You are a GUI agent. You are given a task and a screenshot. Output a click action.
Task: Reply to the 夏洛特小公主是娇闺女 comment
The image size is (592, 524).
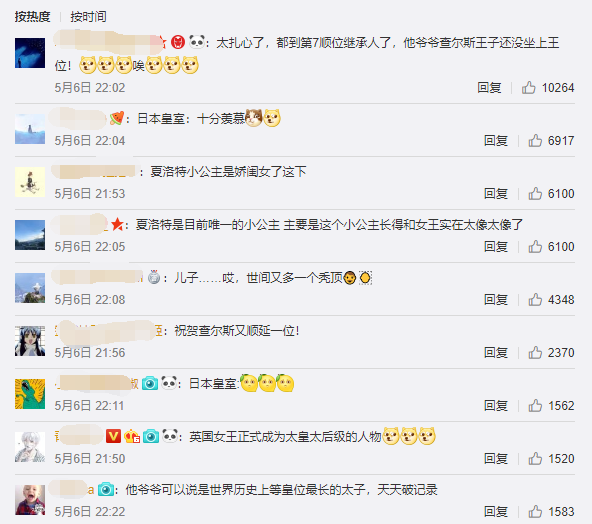pyautogui.click(x=496, y=194)
